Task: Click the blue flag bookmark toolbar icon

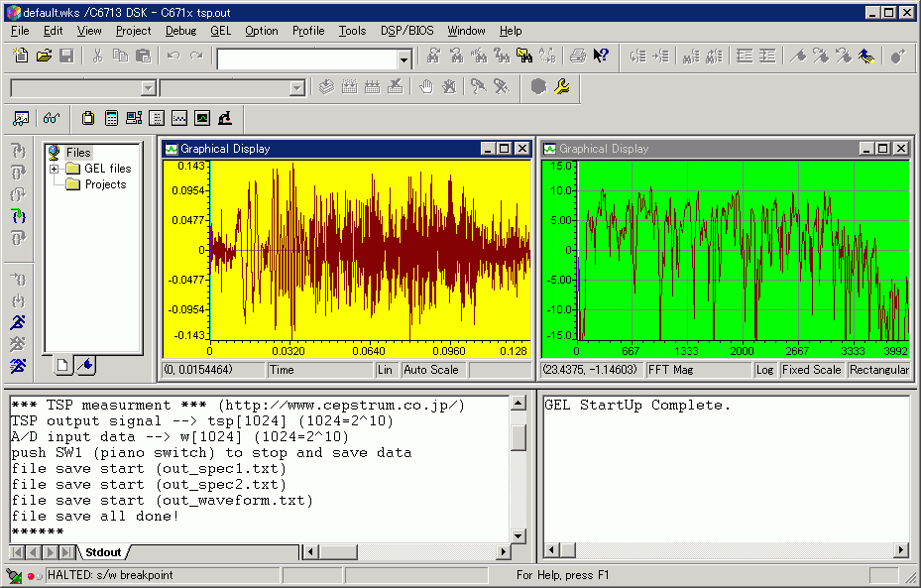Action: click(x=866, y=56)
